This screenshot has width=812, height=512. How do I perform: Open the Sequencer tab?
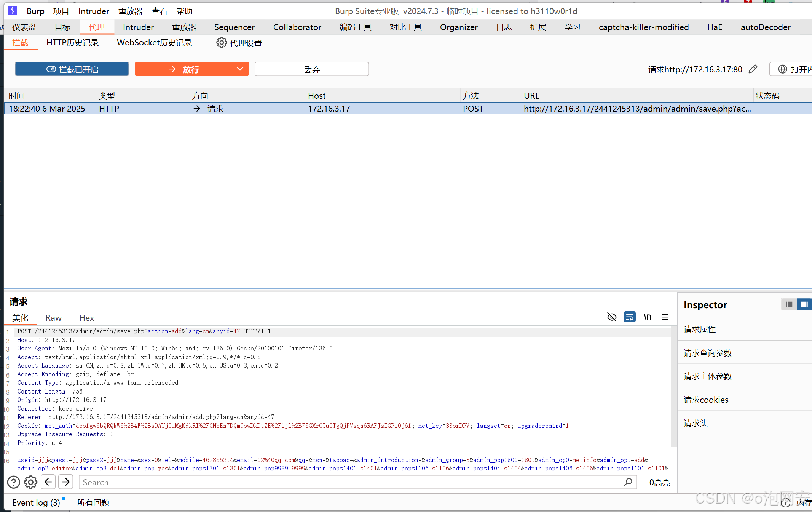234,27
